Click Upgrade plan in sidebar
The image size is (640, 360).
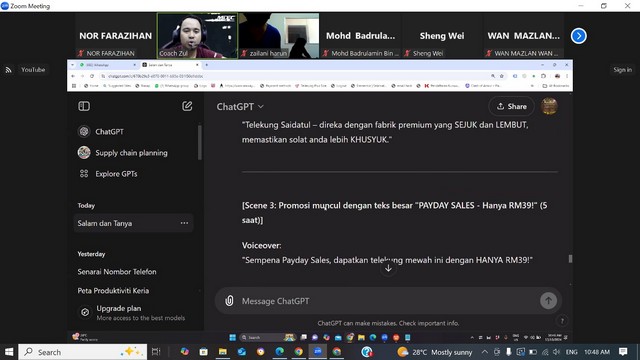click(131, 313)
